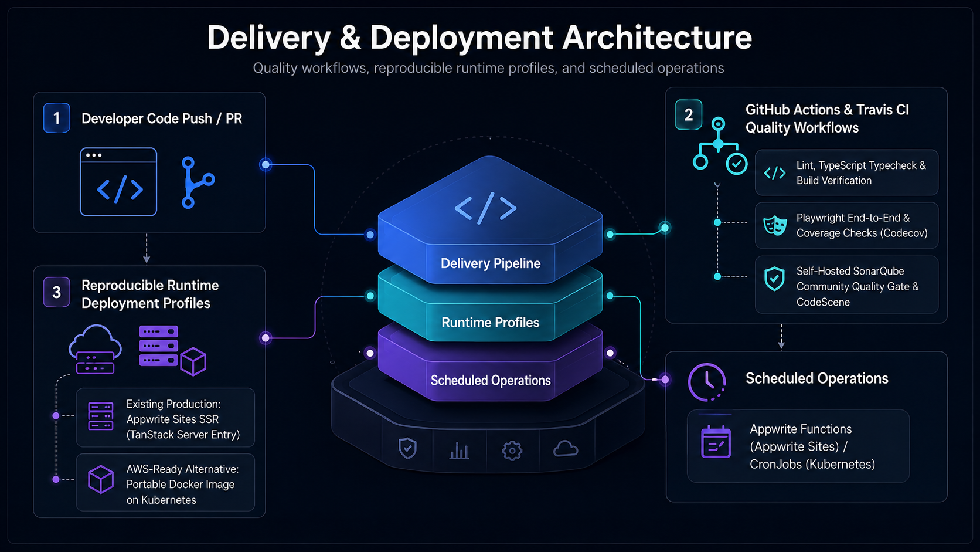Click the teal connector node on GitHub Actions panel edge

pos(664,228)
